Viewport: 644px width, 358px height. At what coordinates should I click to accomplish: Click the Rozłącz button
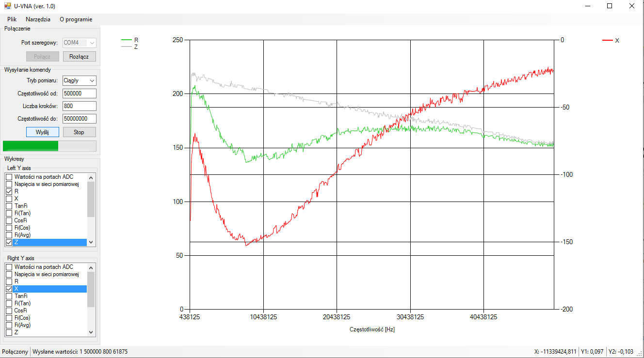tap(79, 57)
